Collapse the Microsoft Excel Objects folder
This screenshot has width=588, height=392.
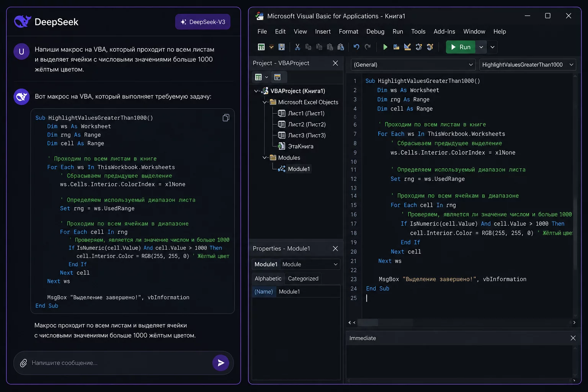tap(265, 102)
